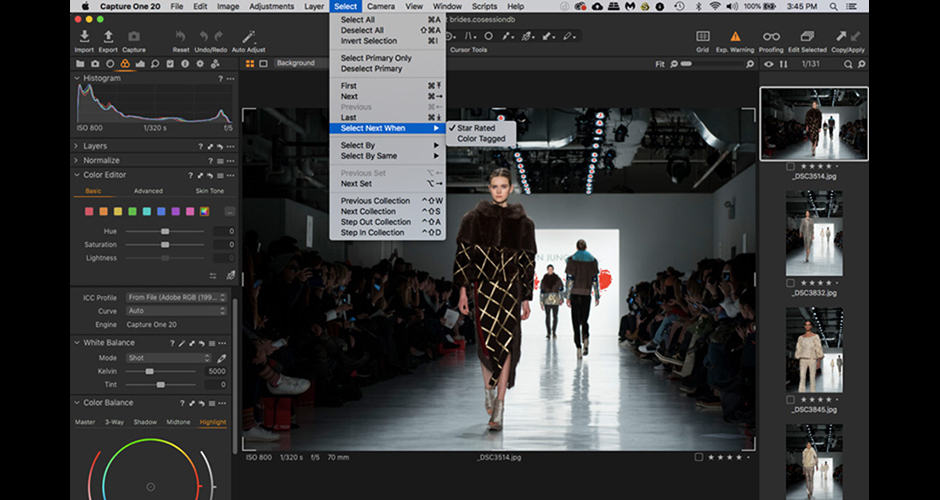The image size is (940, 500).
Task: Select the 3-Way tab in Color Balance
Action: pyautogui.click(x=115, y=422)
